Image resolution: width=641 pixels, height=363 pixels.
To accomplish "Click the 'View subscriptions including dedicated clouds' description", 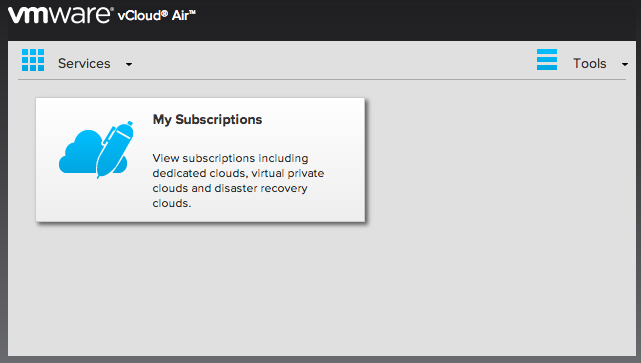I will coord(238,181).
